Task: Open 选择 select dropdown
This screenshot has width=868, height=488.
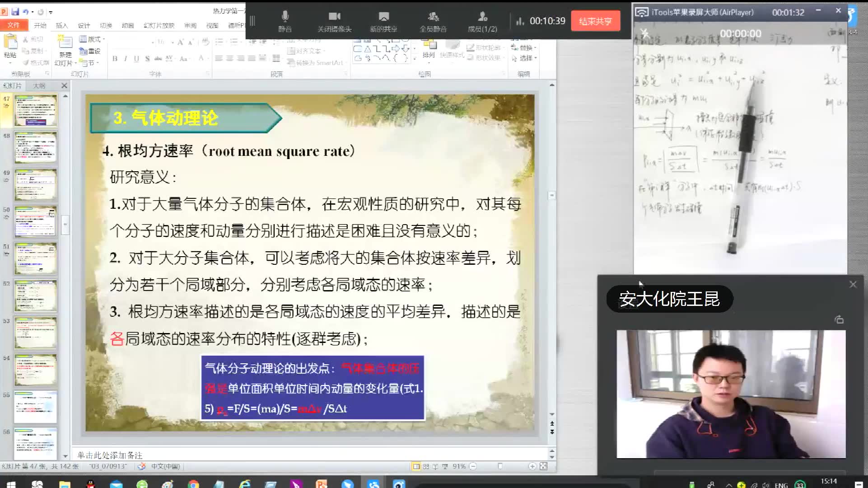Action: tap(524, 58)
